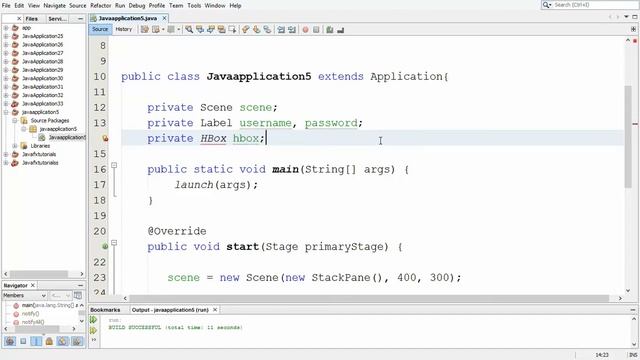Close the Javaapplication5.java editor tab
Screen dimensions: 640x360
pyautogui.click(x=164, y=18)
